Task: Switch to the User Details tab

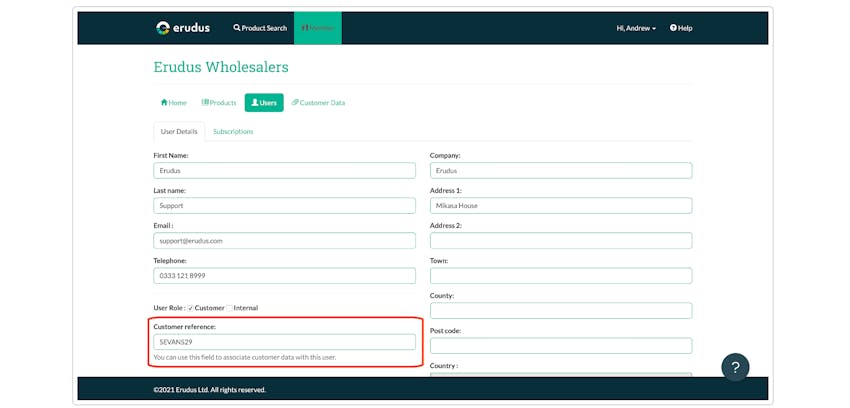Action: click(x=179, y=132)
